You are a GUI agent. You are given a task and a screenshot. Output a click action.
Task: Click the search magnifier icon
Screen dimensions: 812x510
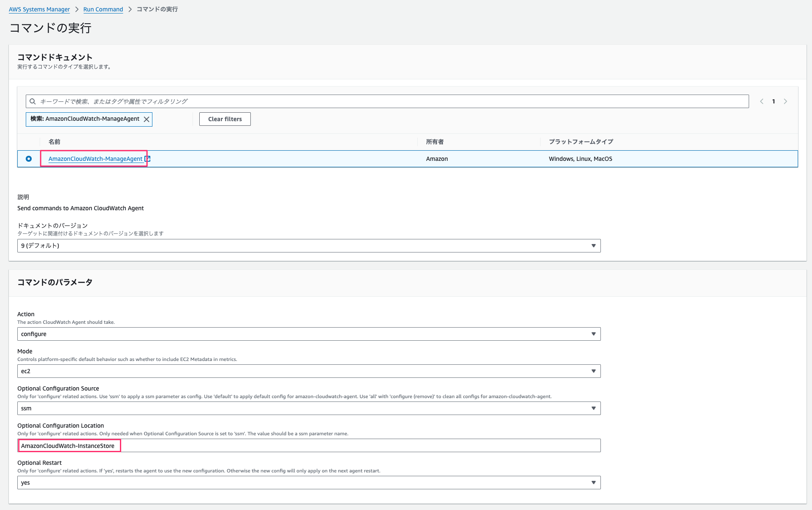coord(33,101)
